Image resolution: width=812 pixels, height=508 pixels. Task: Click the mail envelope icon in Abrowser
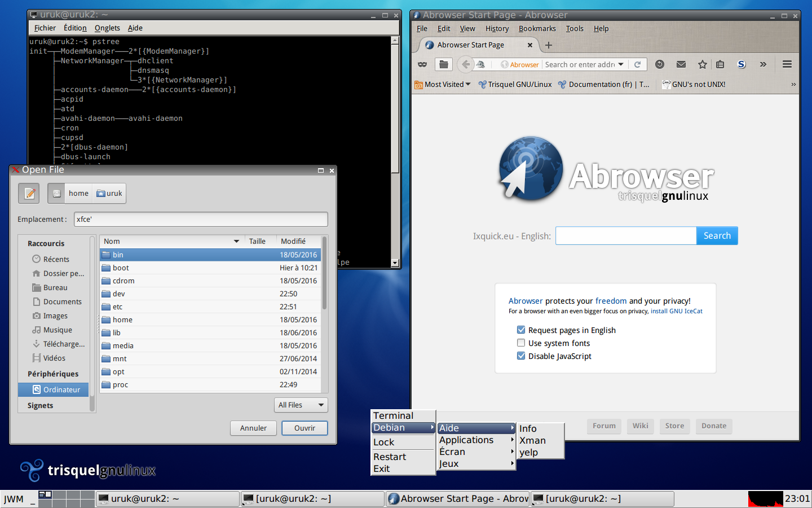(x=681, y=64)
